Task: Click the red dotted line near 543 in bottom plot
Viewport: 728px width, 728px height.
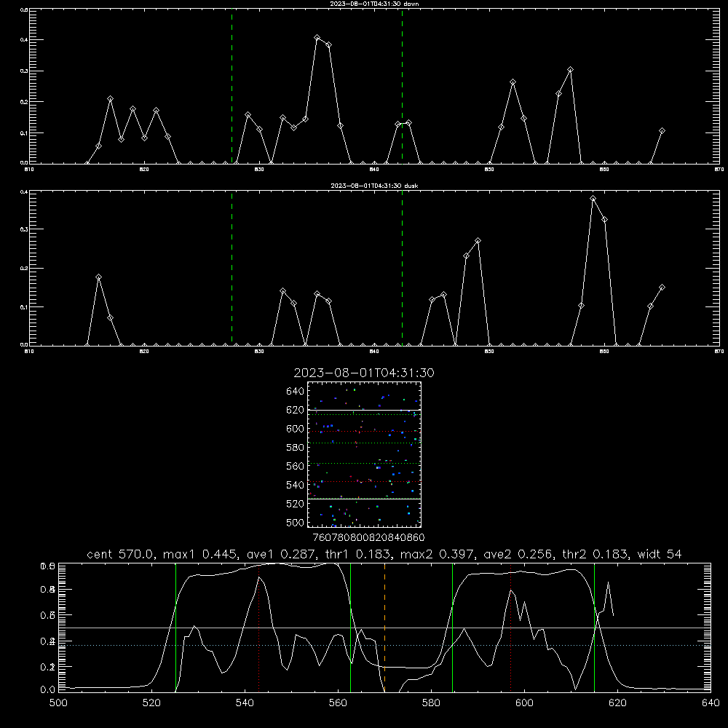Action: 258,628
